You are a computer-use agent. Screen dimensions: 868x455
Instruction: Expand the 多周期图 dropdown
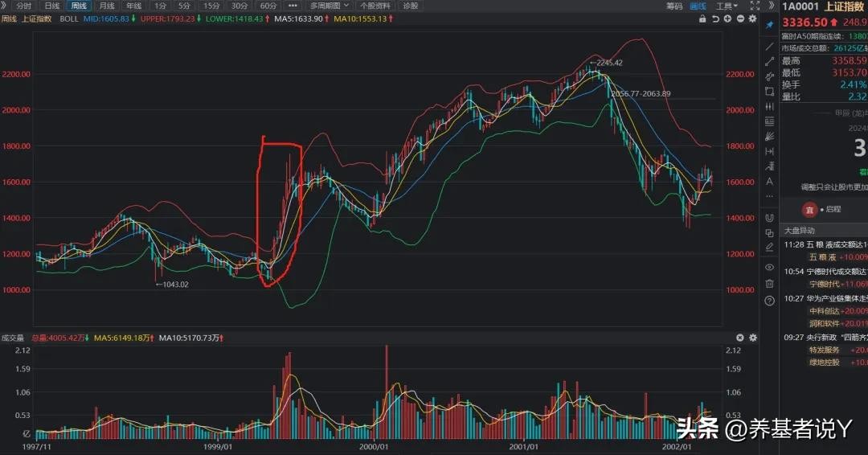coord(330,6)
